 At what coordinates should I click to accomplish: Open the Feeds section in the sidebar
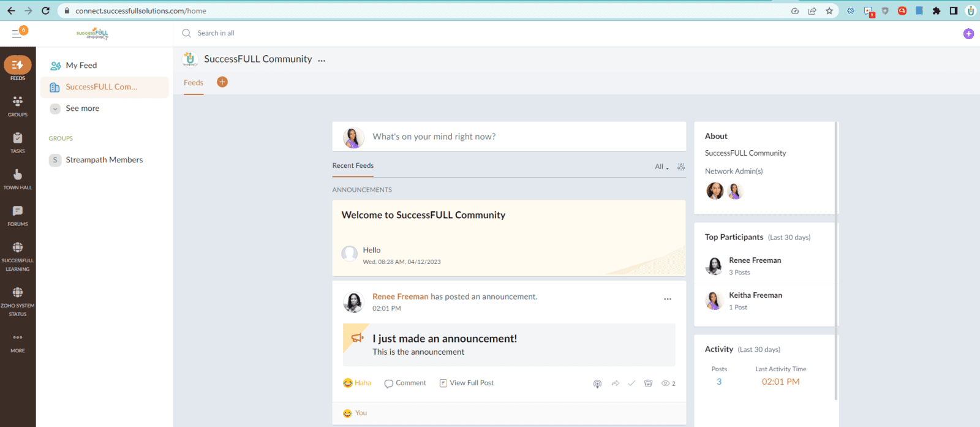[18, 69]
